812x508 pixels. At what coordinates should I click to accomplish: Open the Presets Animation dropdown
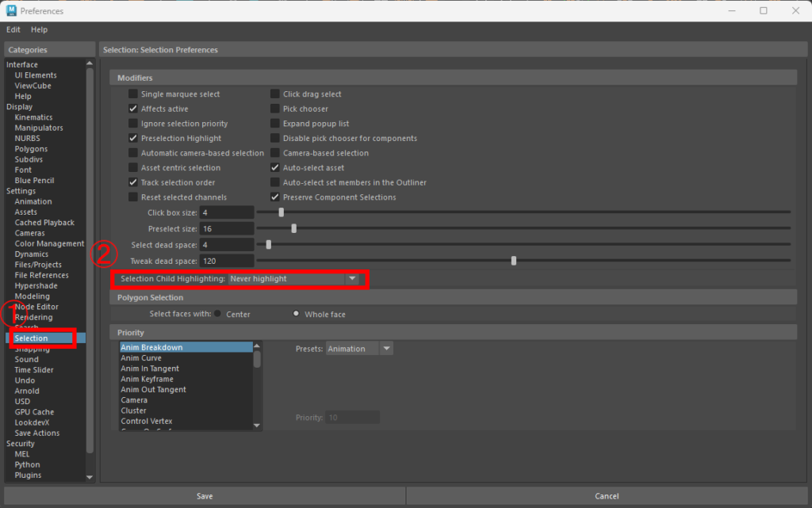click(x=358, y=349)
